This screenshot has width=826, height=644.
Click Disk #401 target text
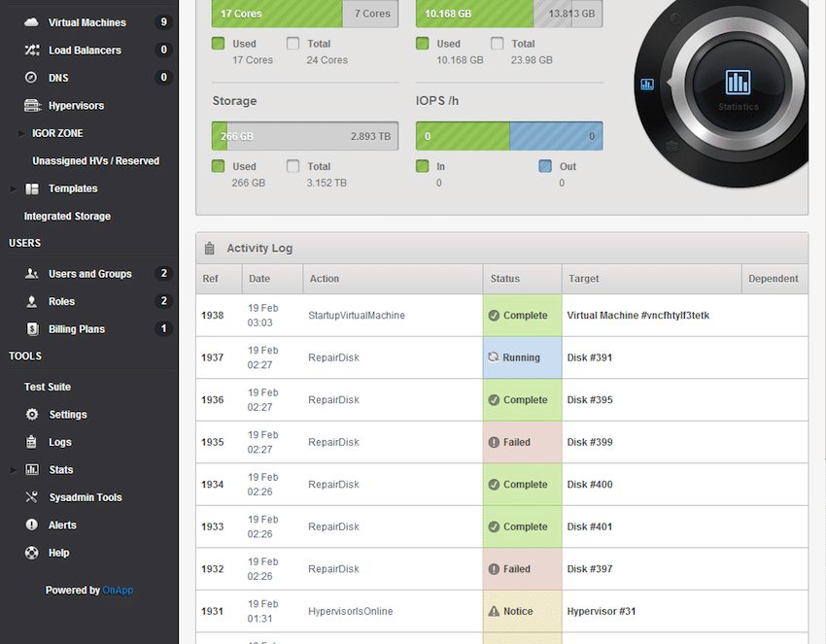point(590,526)
